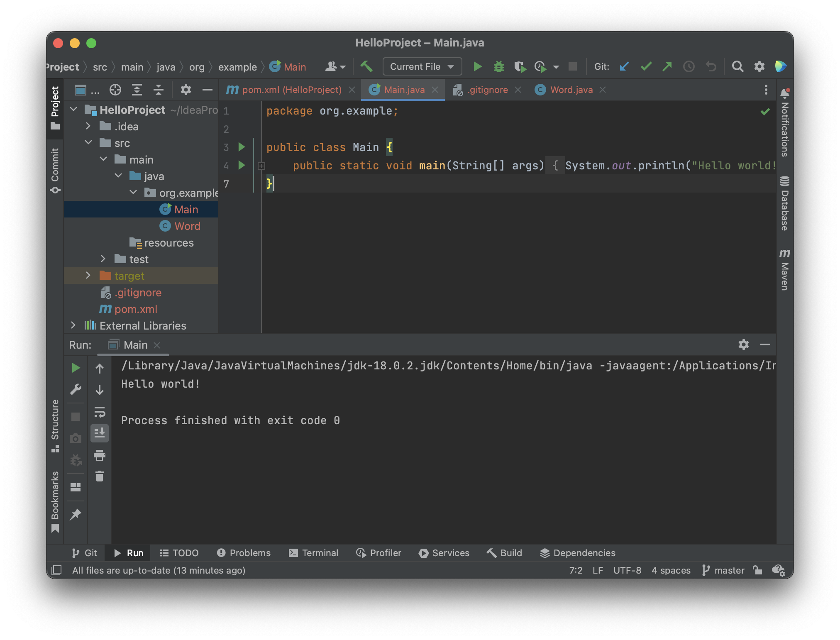Switch to the Word.java editor tab
Viewport: 840px width, 640px height.
tap(571, 90)
